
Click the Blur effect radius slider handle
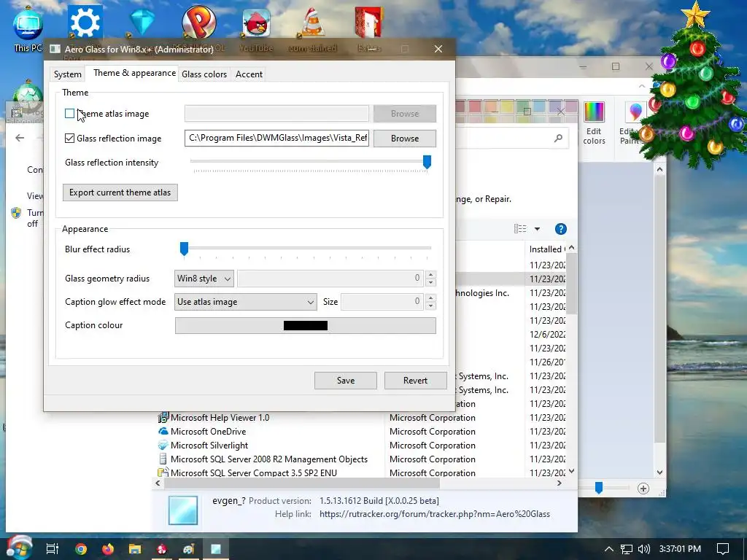pos(184,249)
